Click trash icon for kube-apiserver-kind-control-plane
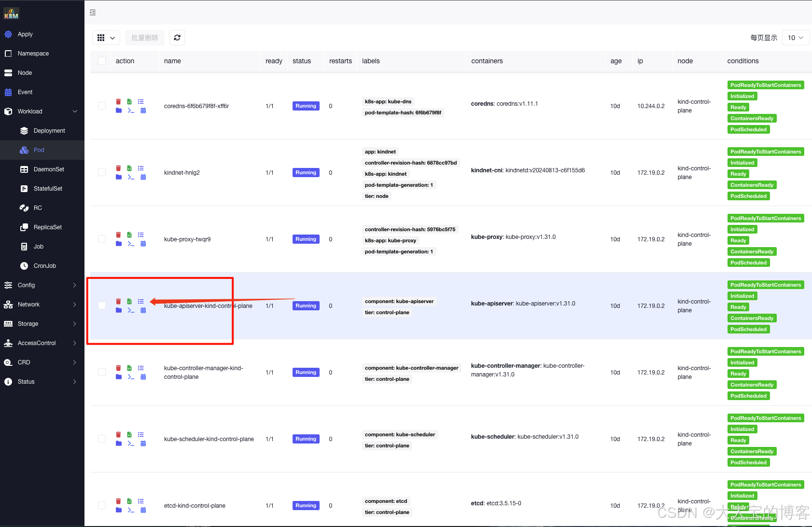Screen dimensions: 812x527 [118, 301]
